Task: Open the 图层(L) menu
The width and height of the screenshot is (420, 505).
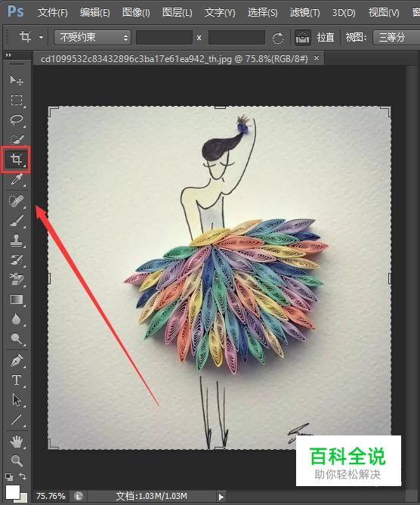Action: (x=178, y=13)
